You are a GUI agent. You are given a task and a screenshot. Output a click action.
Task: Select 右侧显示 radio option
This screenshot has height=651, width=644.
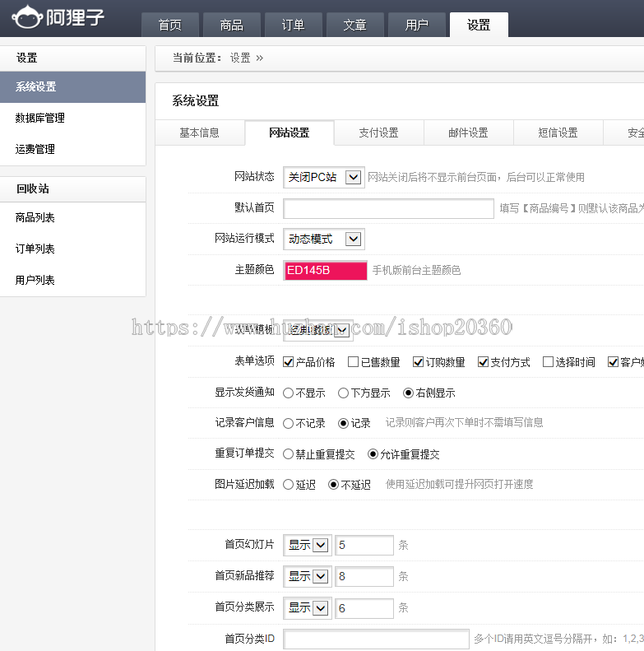point(408,393)
